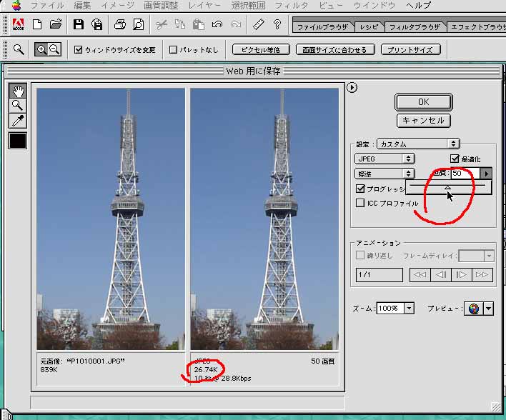Click the OK button
The height and width of the screenshot is (420, 506).
[x=424, y=102]
